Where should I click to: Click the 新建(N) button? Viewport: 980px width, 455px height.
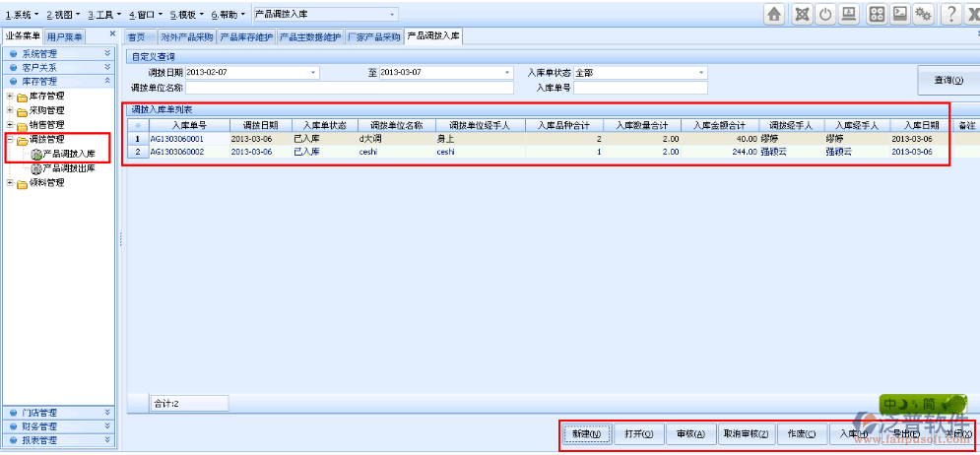[586, 433]
